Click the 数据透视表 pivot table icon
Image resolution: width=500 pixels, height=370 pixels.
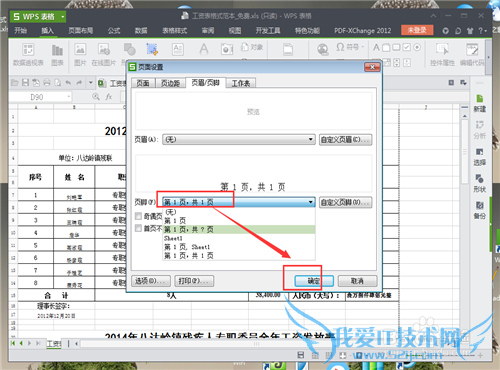(28, 50)
